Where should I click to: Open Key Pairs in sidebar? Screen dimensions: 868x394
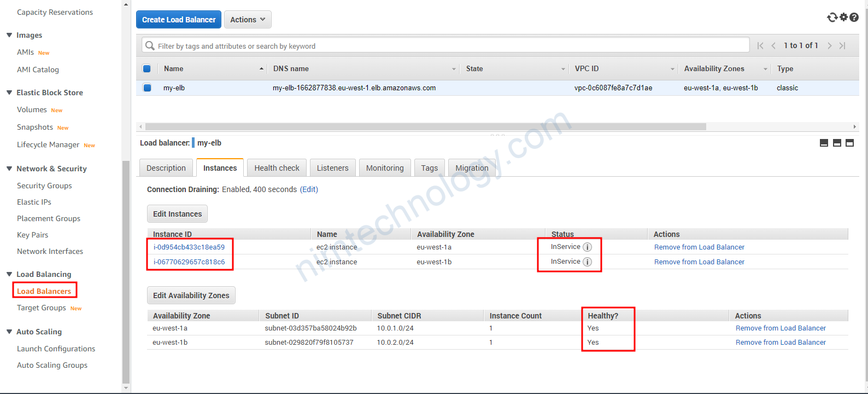(x=32, y=235)
